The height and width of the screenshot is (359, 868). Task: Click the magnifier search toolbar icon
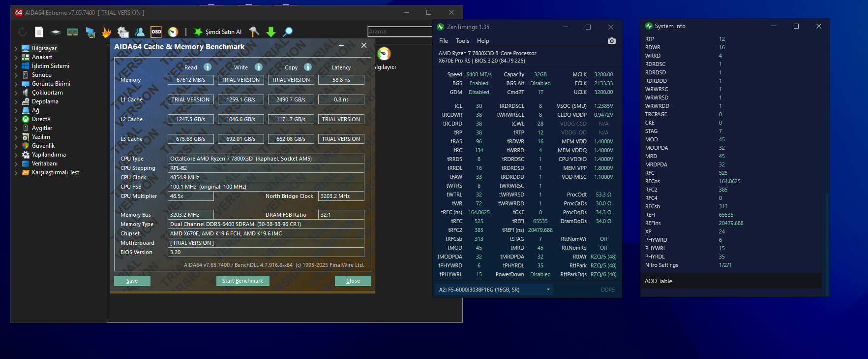[288, 32]
